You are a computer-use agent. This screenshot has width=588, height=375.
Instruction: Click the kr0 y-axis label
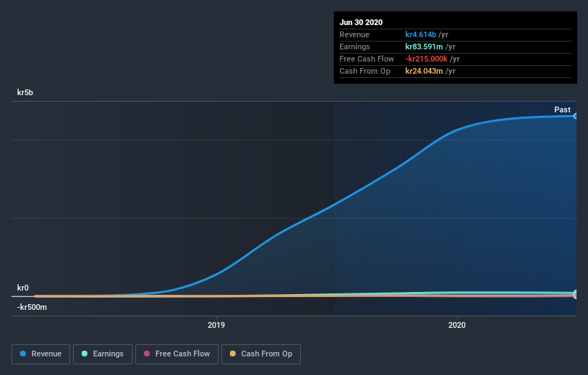click(x=23, y=288)
